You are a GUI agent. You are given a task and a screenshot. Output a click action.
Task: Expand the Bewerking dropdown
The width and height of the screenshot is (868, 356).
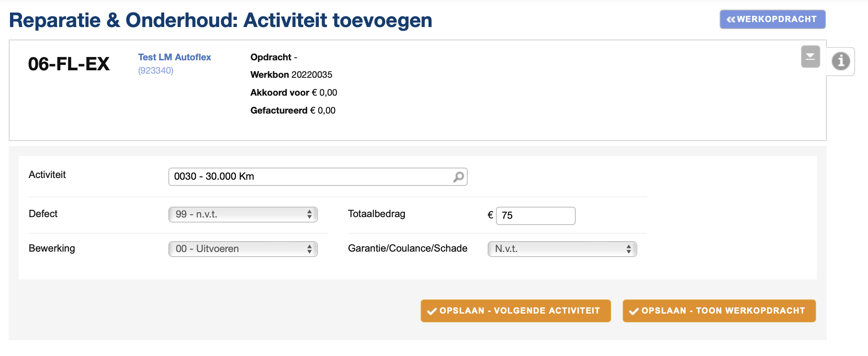[x=243, y=249]
